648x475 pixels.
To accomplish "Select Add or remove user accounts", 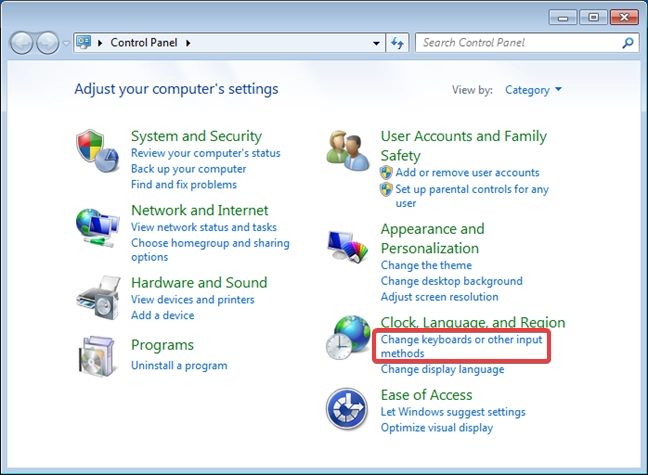I will (467, 172).
